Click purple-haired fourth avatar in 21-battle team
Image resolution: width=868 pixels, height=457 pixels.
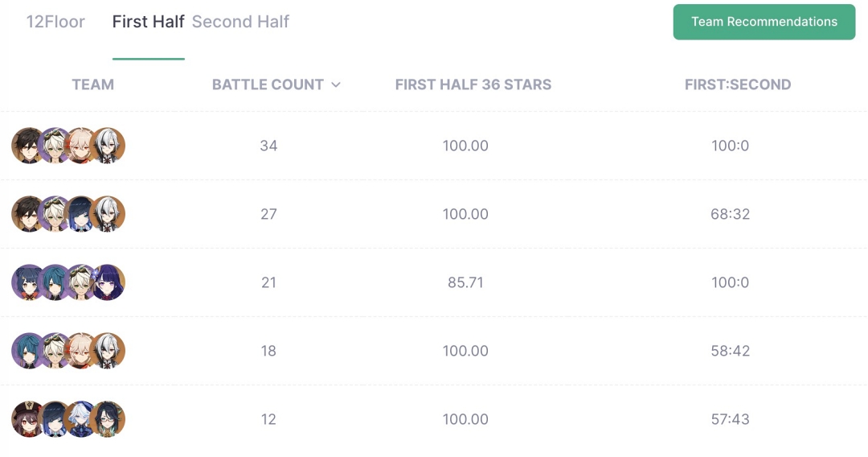108,282
